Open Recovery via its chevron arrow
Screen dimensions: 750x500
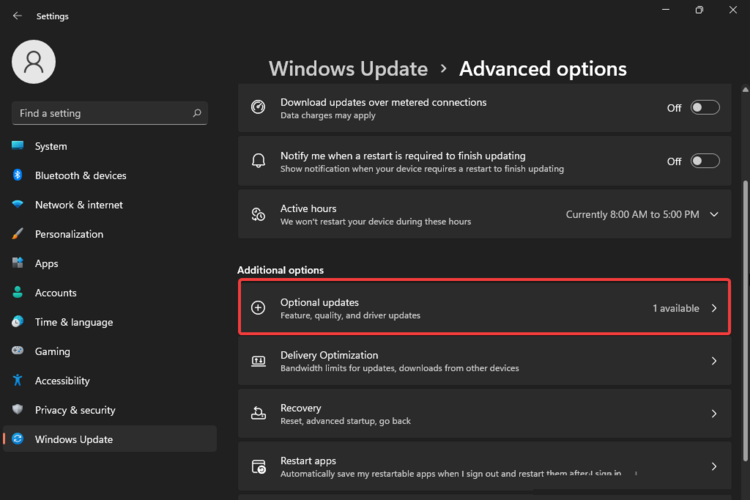pos(714,413)
